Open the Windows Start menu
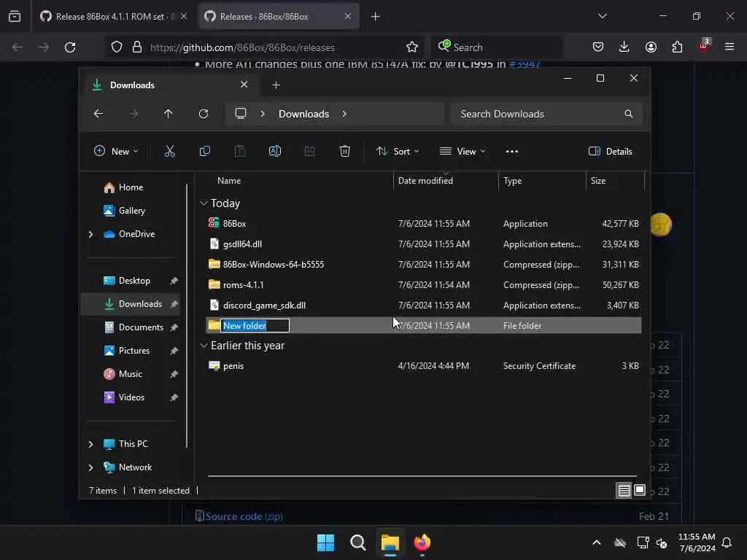This screenshot has height=560, width=747. 326,542
